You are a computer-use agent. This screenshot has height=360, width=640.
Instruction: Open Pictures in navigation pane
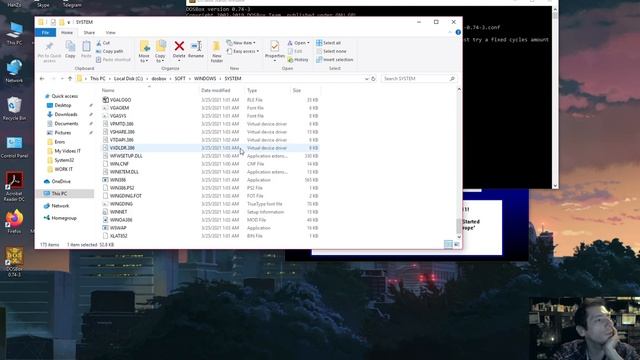[x=62, y=133]
